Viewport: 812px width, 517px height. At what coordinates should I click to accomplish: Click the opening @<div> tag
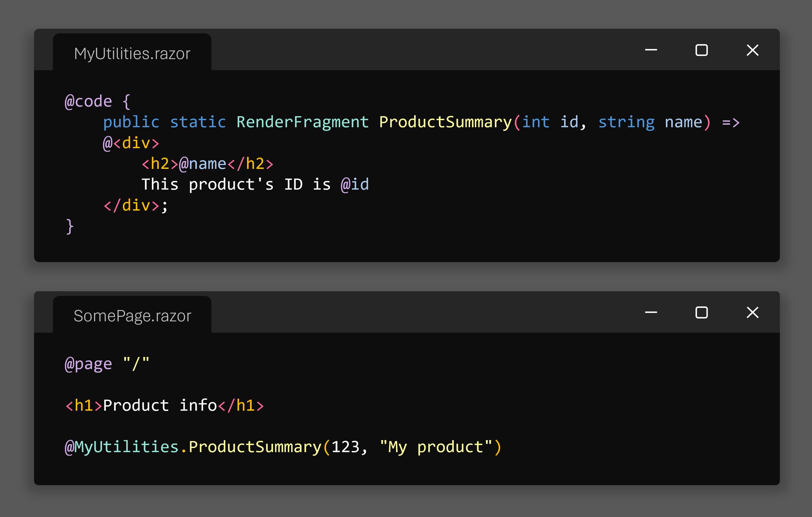131,143
